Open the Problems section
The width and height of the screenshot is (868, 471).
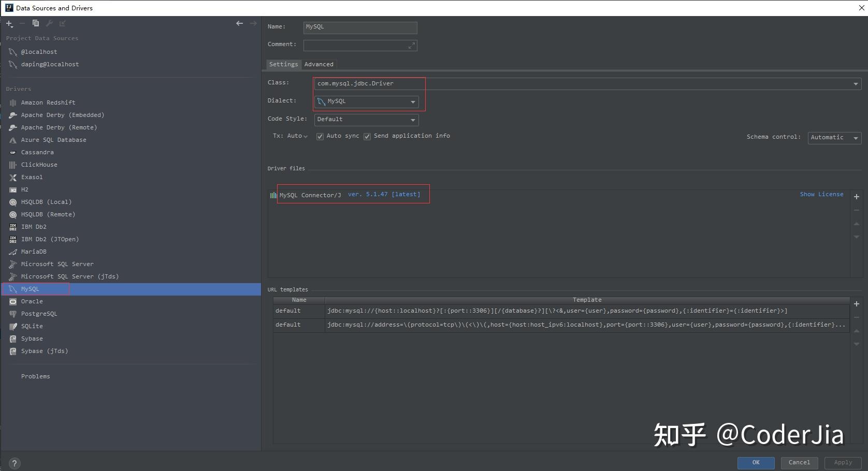(36, 376)
